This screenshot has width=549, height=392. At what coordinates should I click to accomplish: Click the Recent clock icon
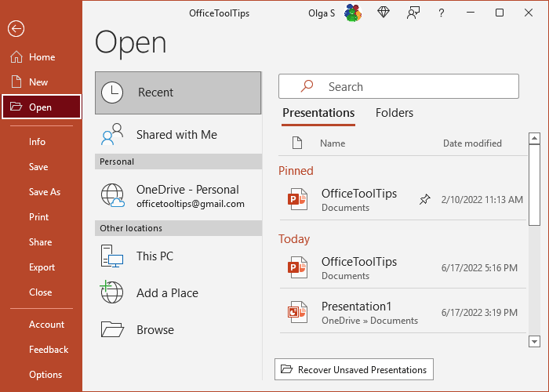(112, 93)
